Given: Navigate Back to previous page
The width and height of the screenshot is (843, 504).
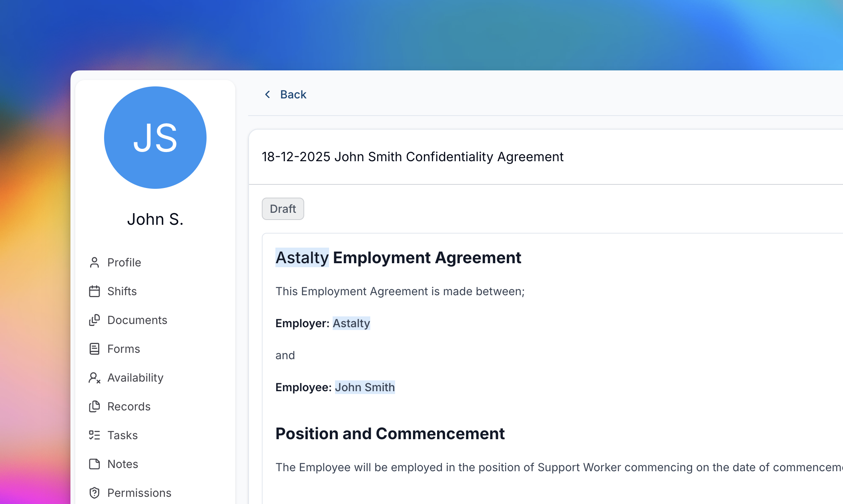Looking at the screenshot, I should pyautogui.click(x=293, y=94).
